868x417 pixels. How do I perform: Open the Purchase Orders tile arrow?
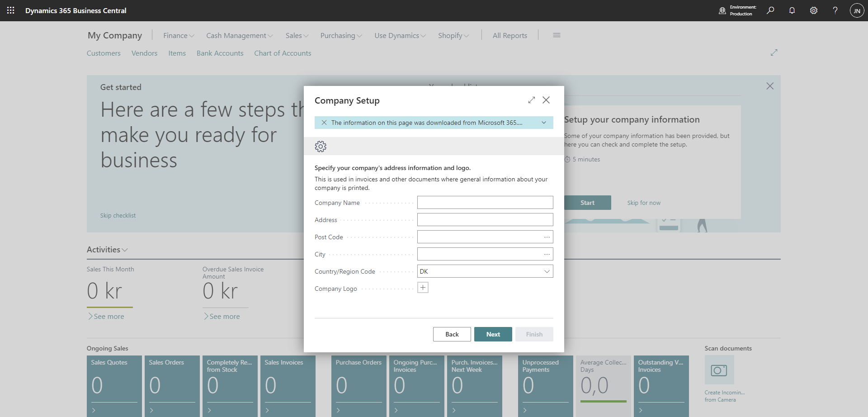[339, 410]
